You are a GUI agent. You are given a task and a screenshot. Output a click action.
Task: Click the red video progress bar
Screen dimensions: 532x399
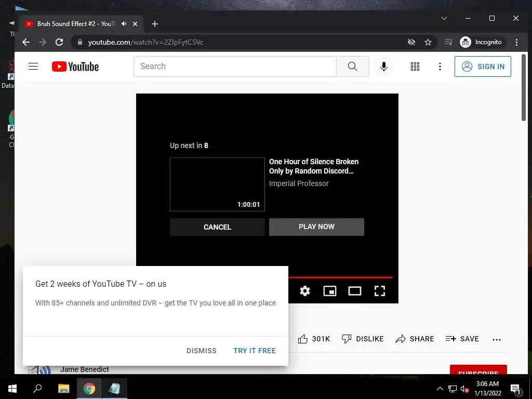click(340, 277)
